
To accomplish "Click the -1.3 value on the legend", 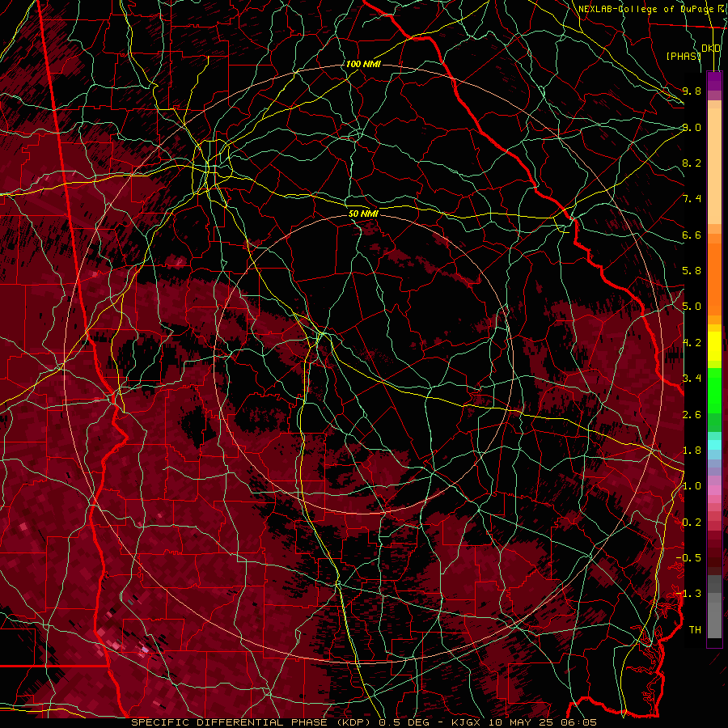I will tap(688, 594).
